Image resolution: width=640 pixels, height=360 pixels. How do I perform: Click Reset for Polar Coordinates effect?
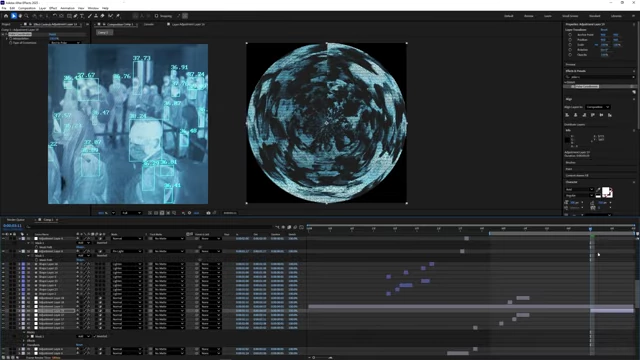(52, 34)
